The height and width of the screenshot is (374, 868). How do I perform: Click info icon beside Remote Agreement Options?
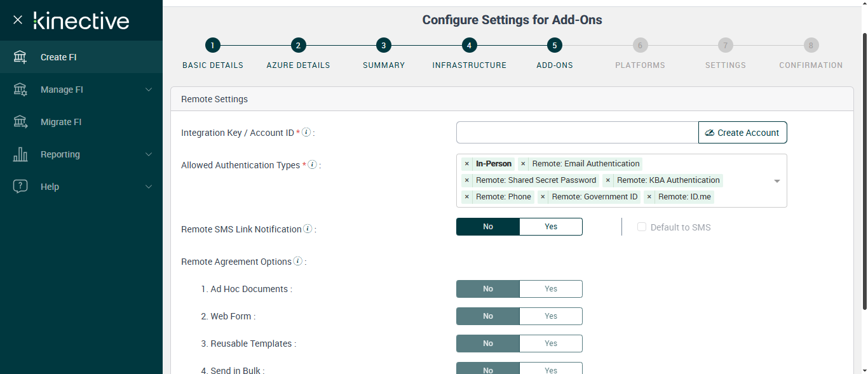(x=298, y=261)
